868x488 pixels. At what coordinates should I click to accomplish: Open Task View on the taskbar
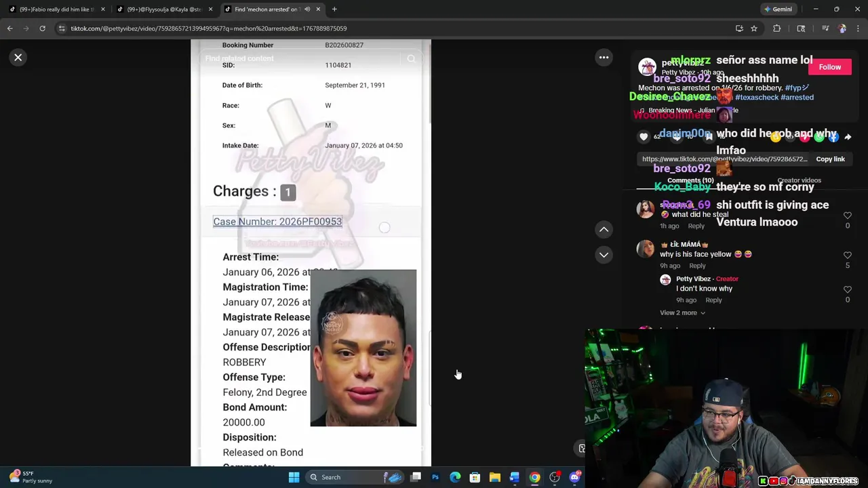pyautogui.click(x=416, y=477)
